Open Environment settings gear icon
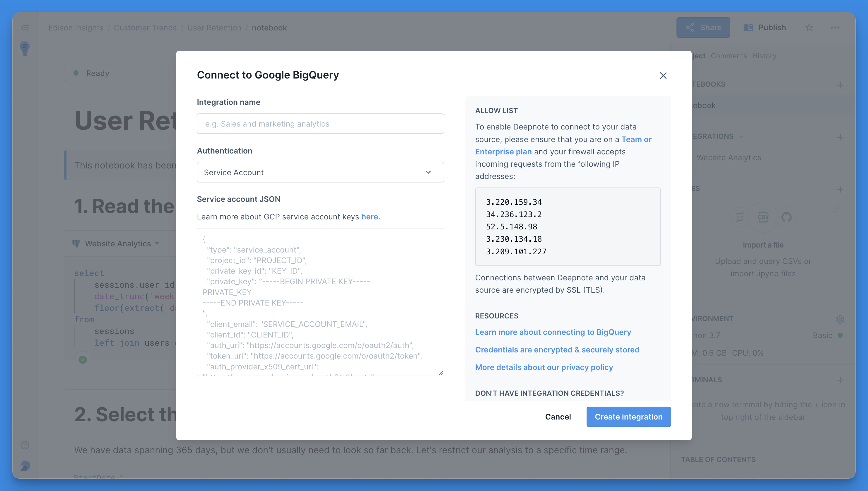This screenshot has height=491, width=868. (x=840, y=319)
